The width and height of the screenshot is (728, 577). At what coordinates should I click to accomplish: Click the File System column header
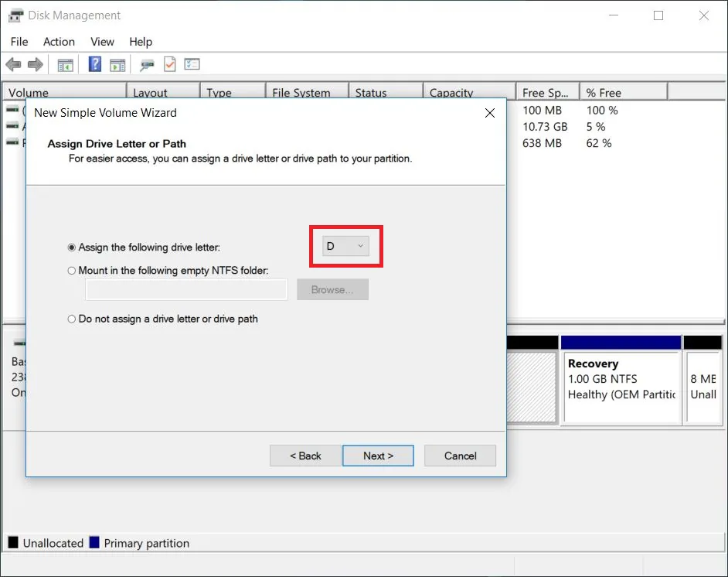[308, 93]
